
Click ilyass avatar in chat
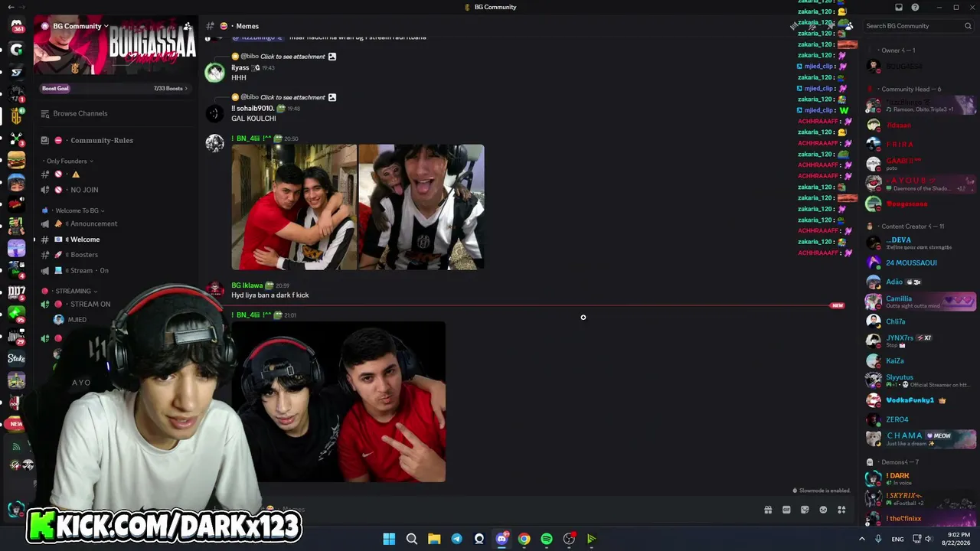(x=214, y=73)
